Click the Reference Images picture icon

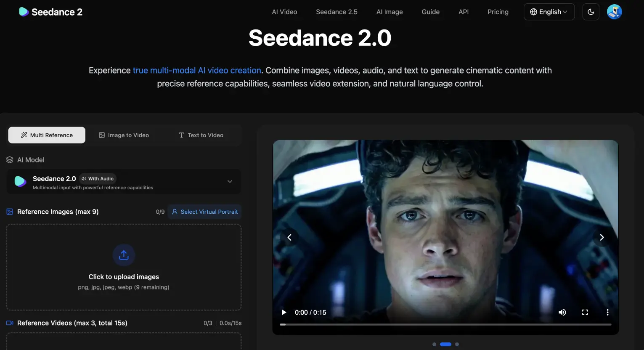[x=10, y=212]
